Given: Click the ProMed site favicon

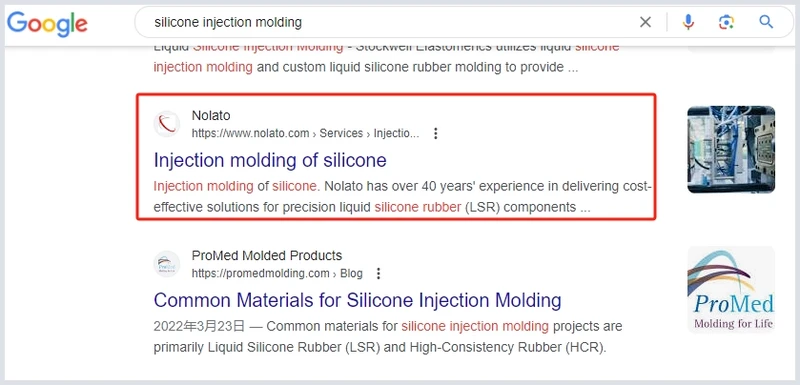Looking at the screenshot, I should (x=167, y=264).
